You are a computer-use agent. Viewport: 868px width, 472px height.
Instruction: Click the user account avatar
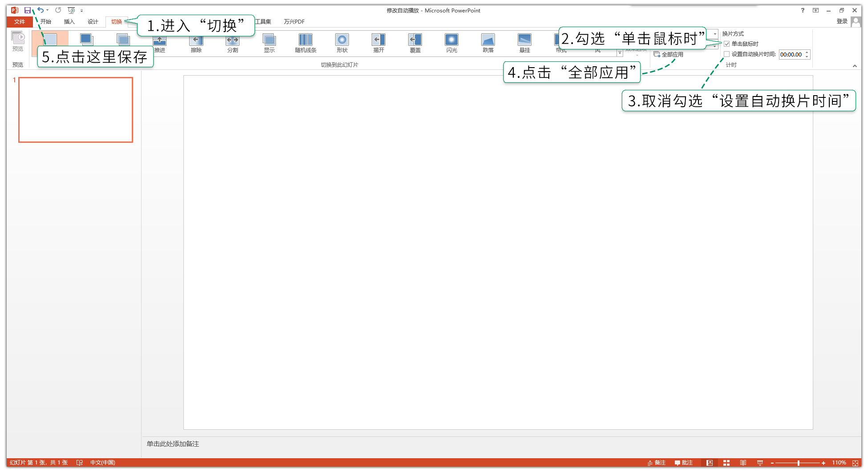856,21
